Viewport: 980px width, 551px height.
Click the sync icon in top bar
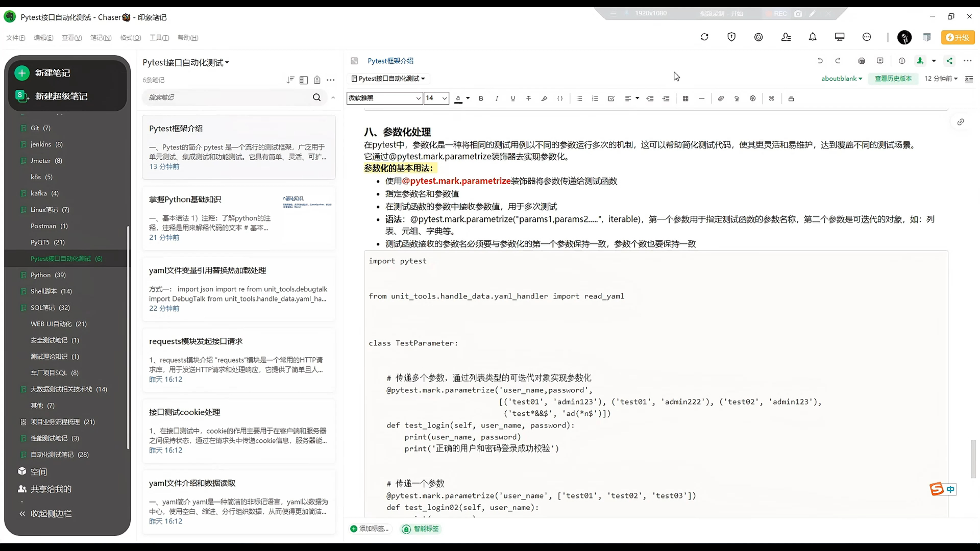point(704,37)
